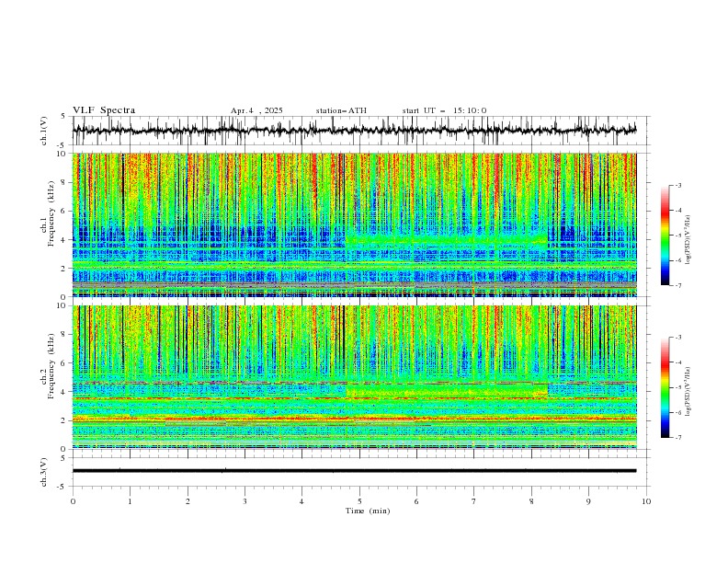Click the "-3" tick on upper color bar
This screenshot has width=728, height=563.
pos(678,185)
